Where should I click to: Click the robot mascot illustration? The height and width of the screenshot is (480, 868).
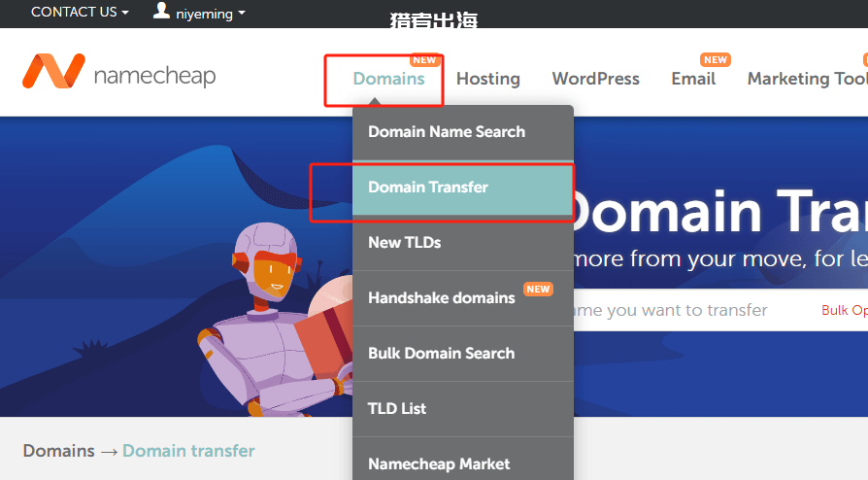pos(275,319)
